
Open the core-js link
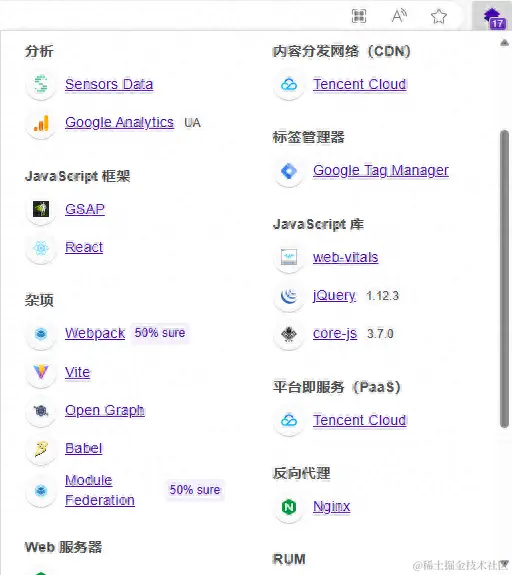[x=335, y=333]
